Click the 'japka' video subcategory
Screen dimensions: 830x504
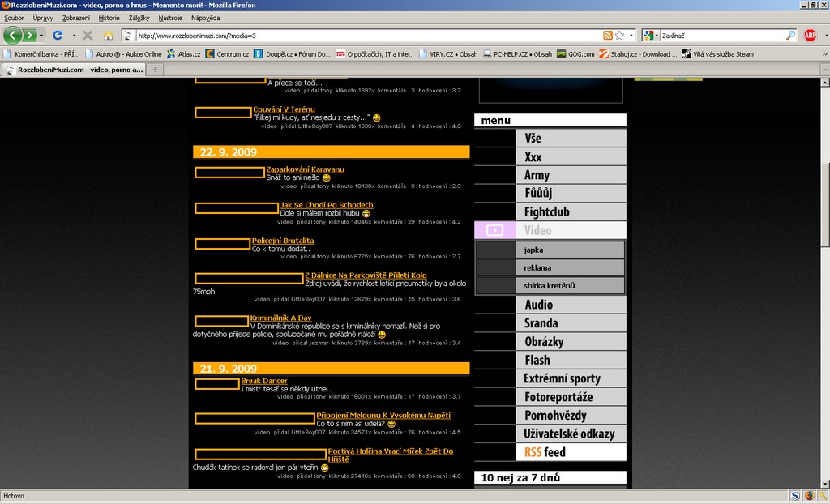(534, 250)
